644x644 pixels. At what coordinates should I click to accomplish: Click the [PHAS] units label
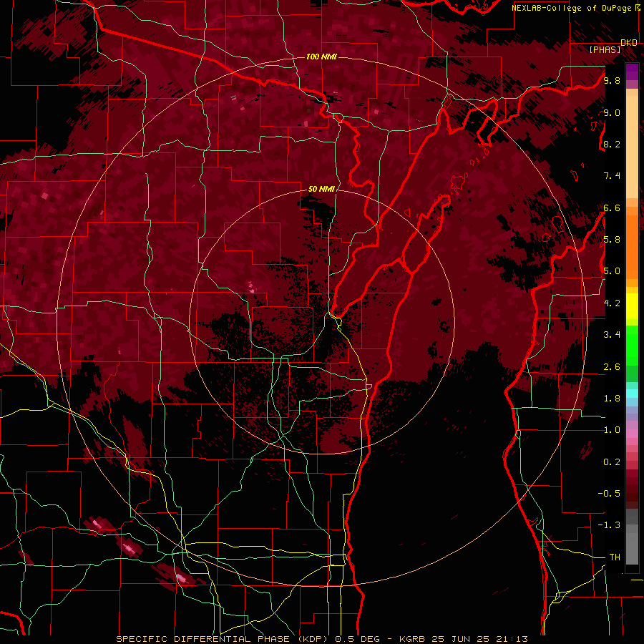pyautogui.click(x=605, y=49)
